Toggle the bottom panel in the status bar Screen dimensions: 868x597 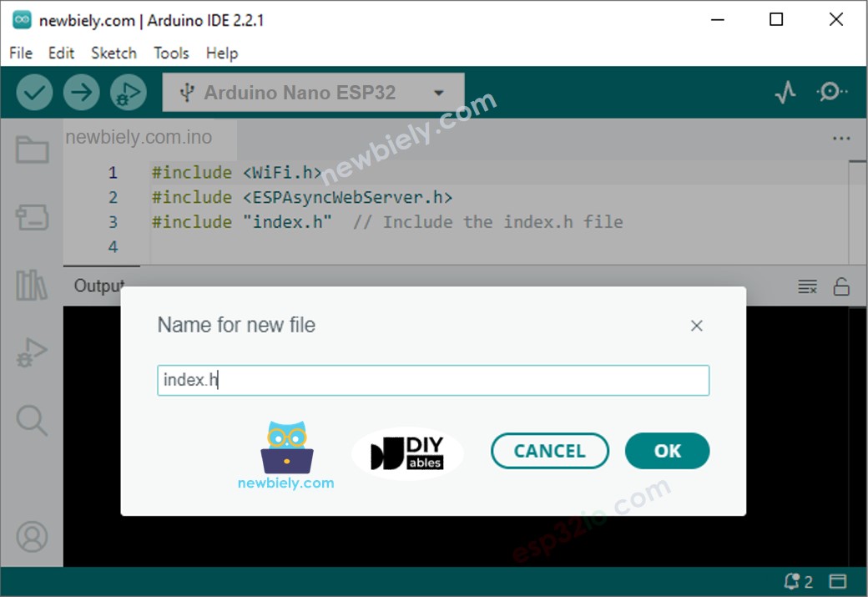coord(838,582)
